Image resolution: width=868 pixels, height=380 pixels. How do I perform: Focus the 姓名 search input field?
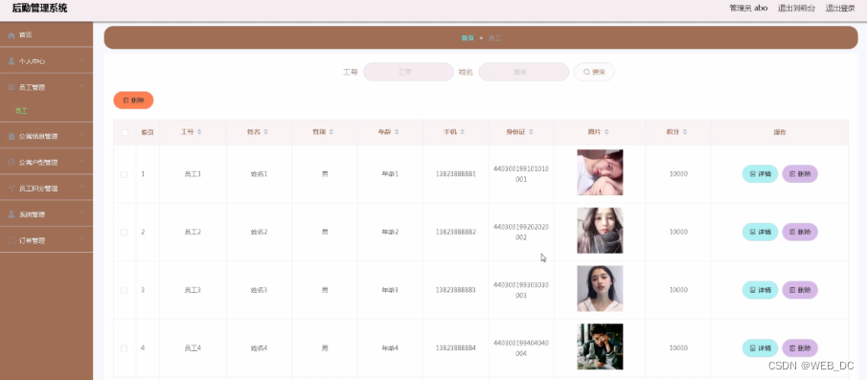coord(524,72)
